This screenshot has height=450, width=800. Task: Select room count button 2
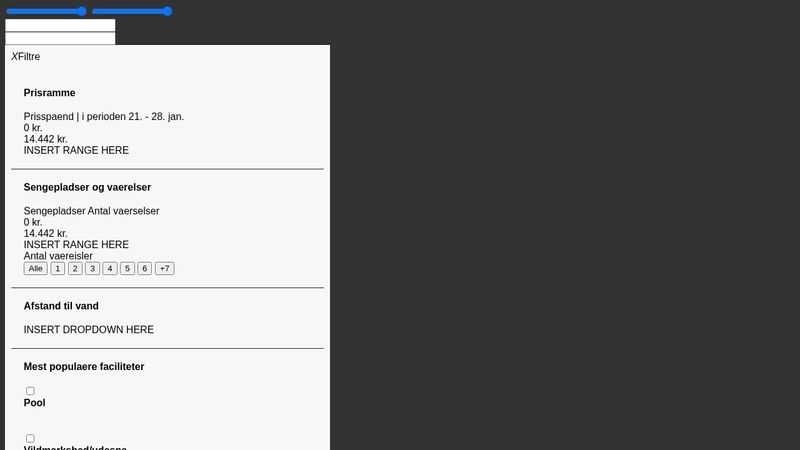tap(75, 268)
